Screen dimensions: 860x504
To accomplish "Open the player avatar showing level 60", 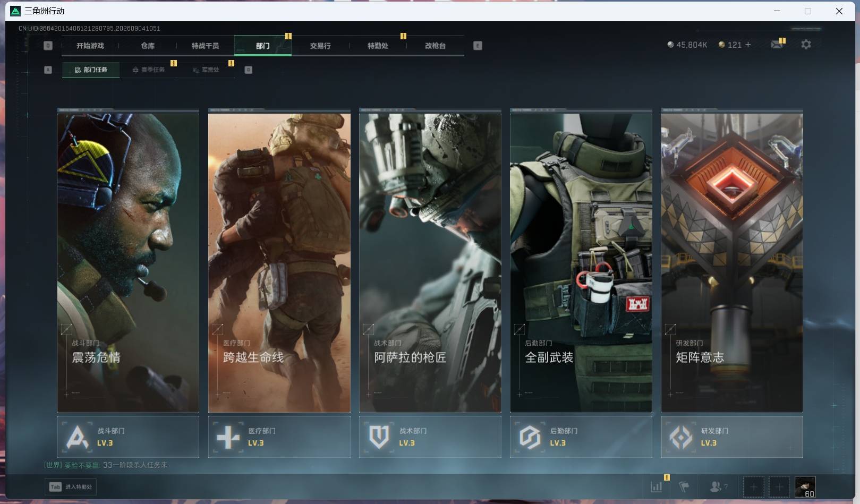I will pos(805,486).
